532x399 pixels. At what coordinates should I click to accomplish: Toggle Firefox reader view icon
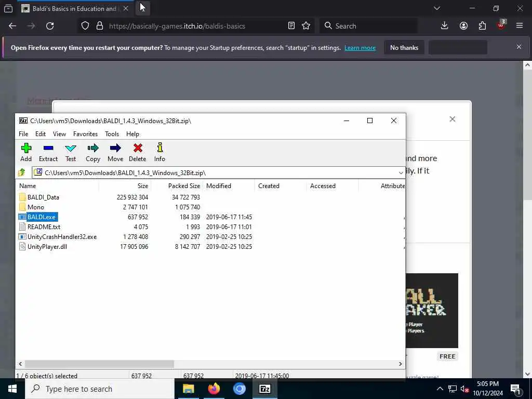291,26
